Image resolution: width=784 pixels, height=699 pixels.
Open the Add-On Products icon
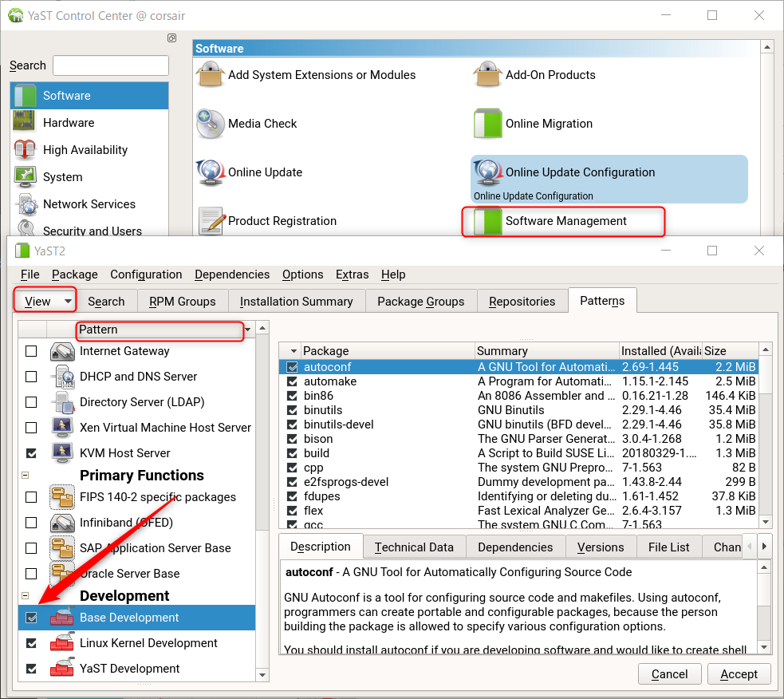tap(487, 74)
